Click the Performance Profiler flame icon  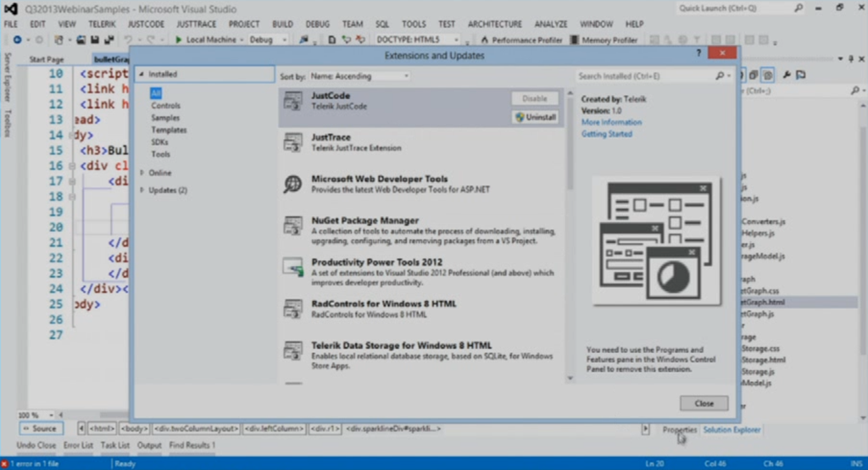point(485,40)
